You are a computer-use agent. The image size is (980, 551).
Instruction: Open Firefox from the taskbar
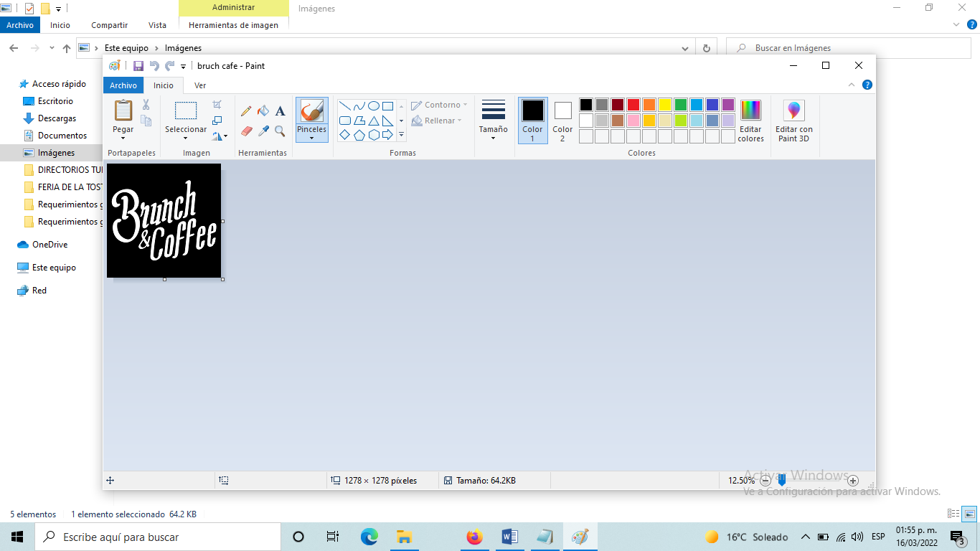tap(474, 537)
